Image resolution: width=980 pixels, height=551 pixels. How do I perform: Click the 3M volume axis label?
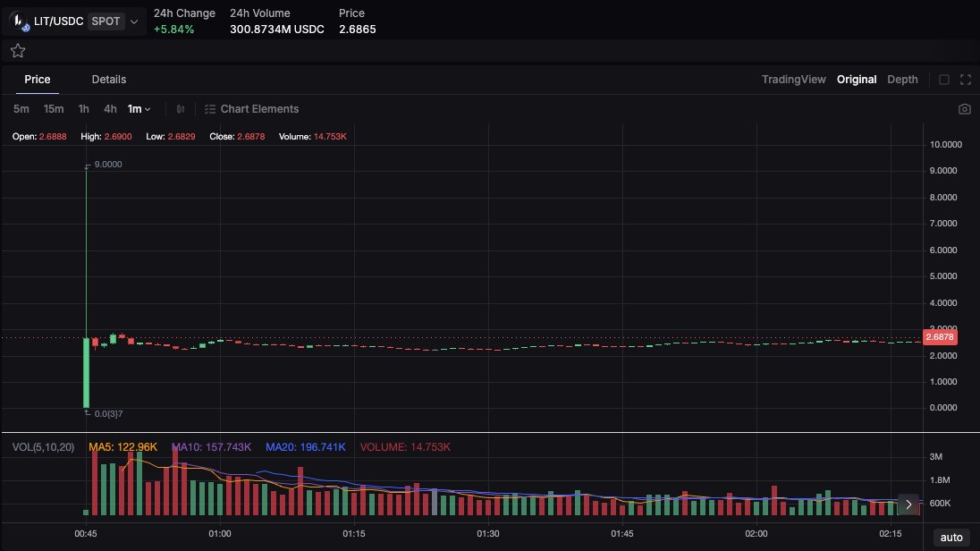pyautogui.click(x=935, y=456)
